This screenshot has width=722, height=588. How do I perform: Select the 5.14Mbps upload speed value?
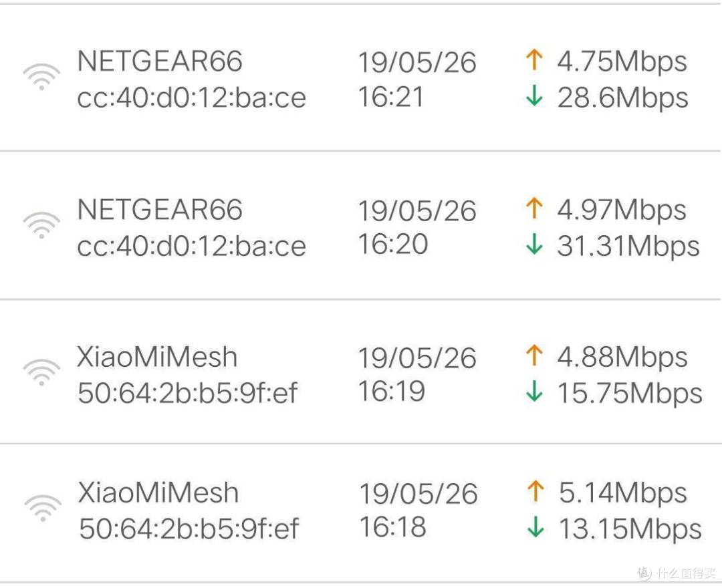coord(623,493)
